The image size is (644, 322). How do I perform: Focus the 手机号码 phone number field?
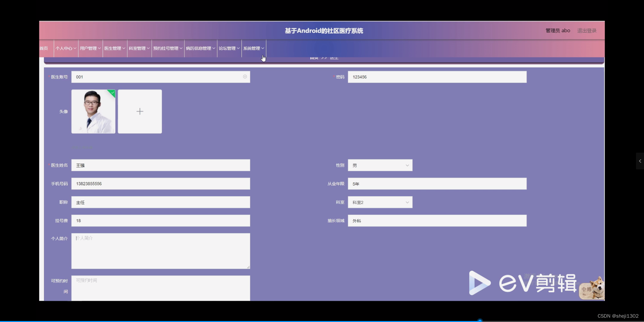click(161, 183)
